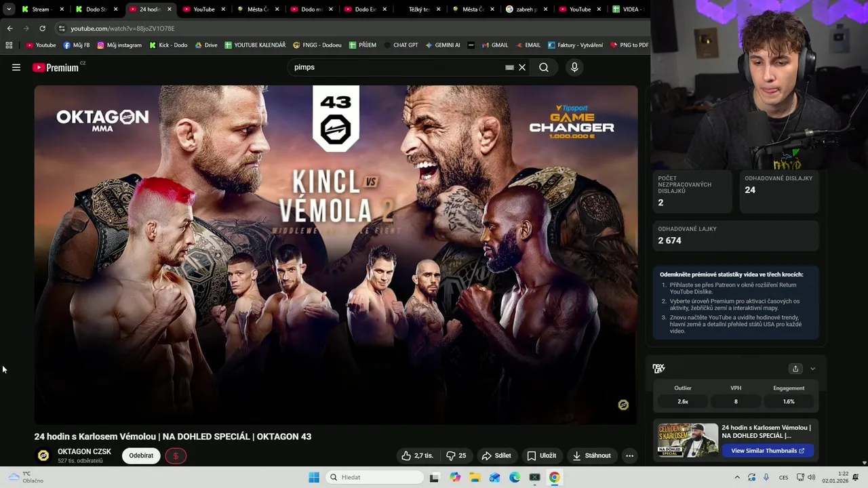Click the Chrome address bar URL

(x=122, y=28)
